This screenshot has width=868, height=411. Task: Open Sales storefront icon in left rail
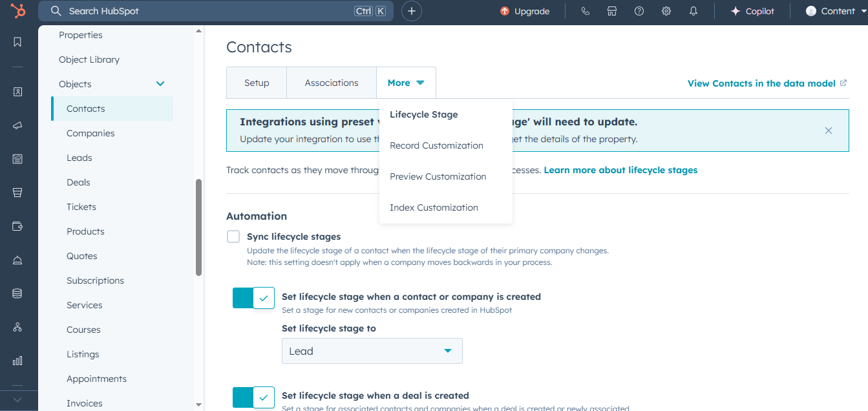(17, 193)
